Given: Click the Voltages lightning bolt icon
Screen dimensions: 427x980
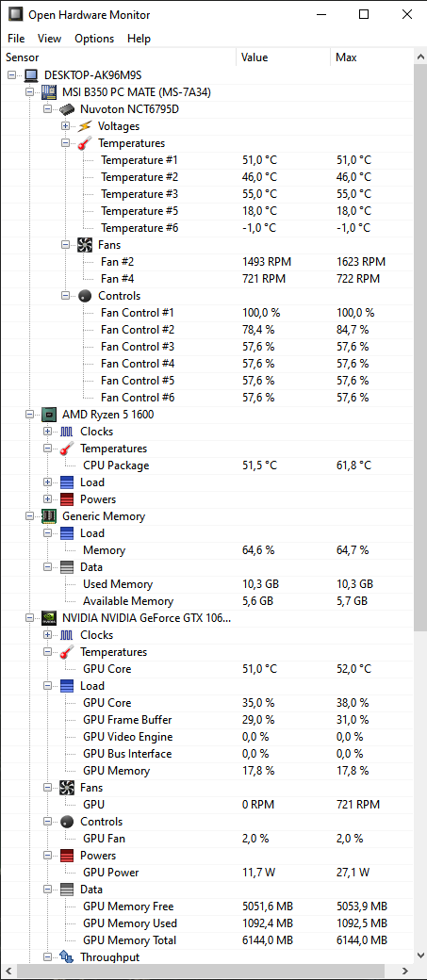Looking at the screenshot, I should coord(85,126).
